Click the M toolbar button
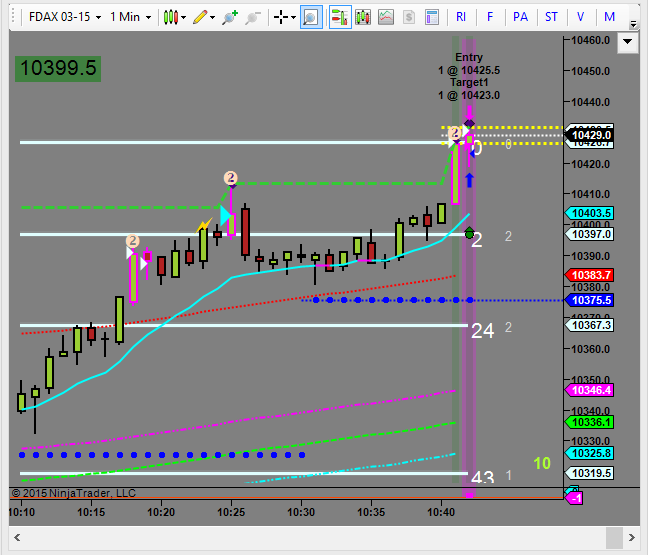 (609, 17)
